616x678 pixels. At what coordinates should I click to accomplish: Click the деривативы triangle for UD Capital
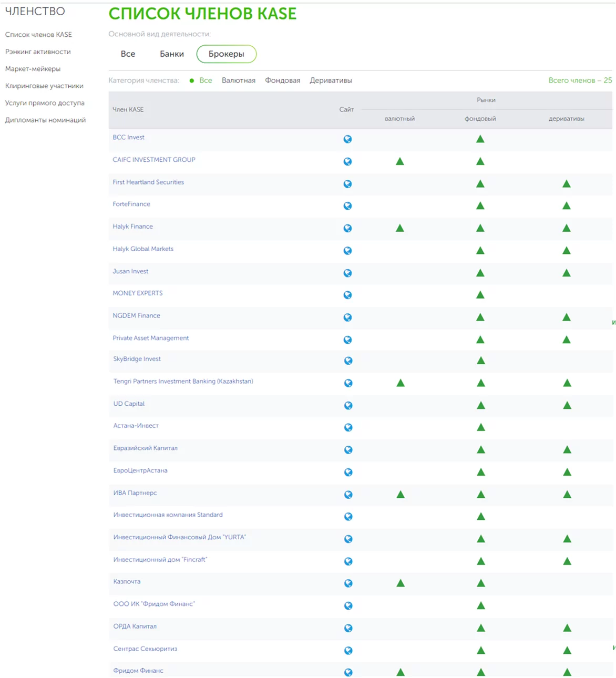[x=567, y=405]
